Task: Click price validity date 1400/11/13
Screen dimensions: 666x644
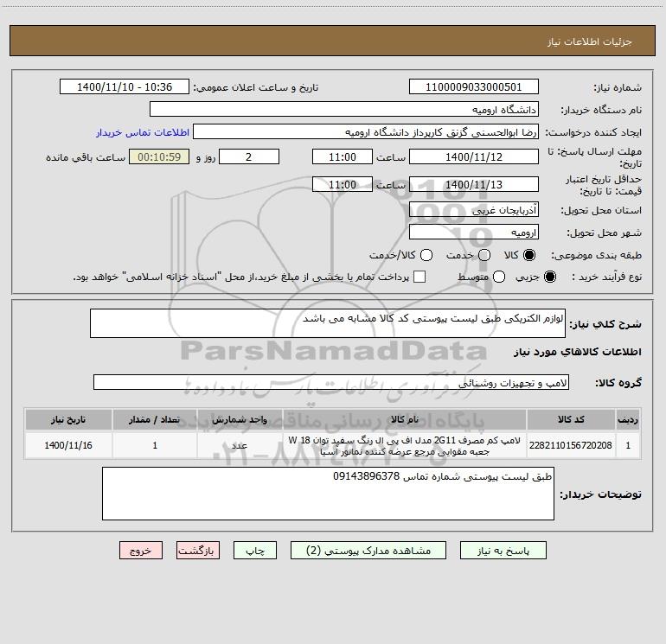Action: 474,185
